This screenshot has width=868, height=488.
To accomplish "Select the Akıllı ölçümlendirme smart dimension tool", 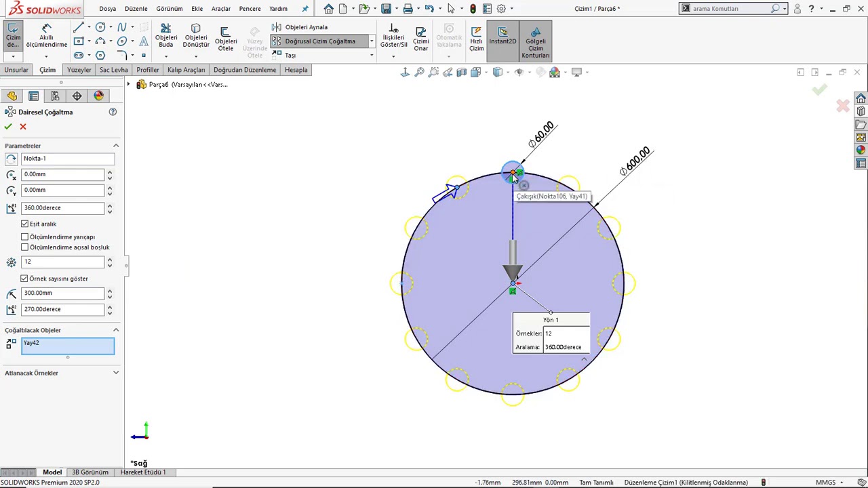I will (x=46, y=36).
